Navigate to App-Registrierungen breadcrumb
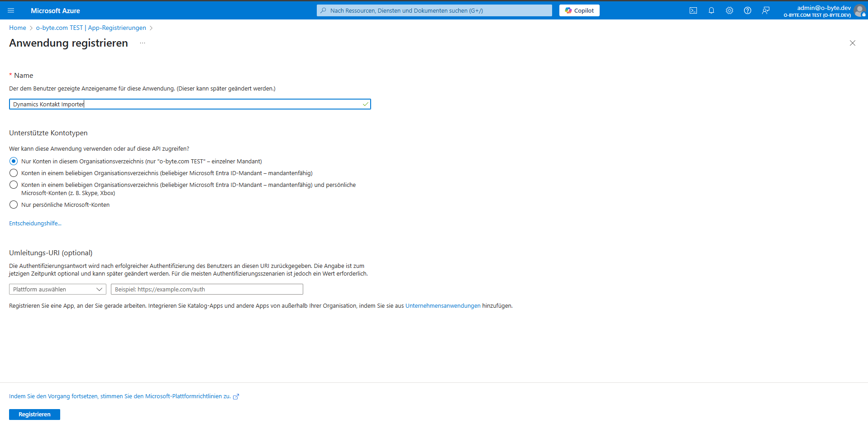The width and height of the screenshot is (868, 429). 91,28
